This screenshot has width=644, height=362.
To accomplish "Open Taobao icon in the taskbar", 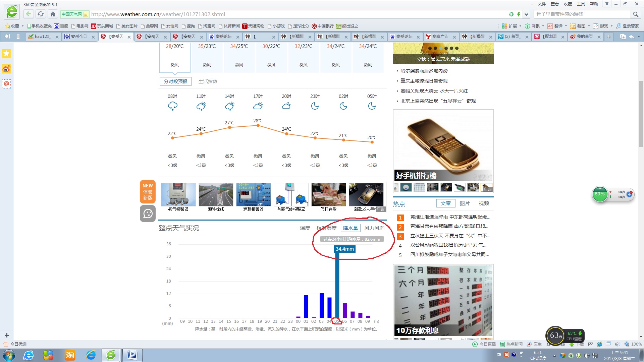I will (70, 355).
